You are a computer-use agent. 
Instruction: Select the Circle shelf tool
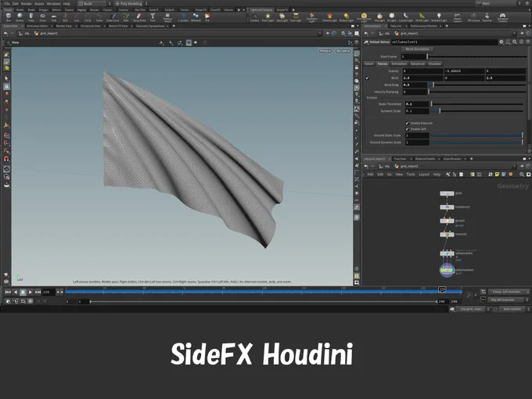[x=88, y=17]
